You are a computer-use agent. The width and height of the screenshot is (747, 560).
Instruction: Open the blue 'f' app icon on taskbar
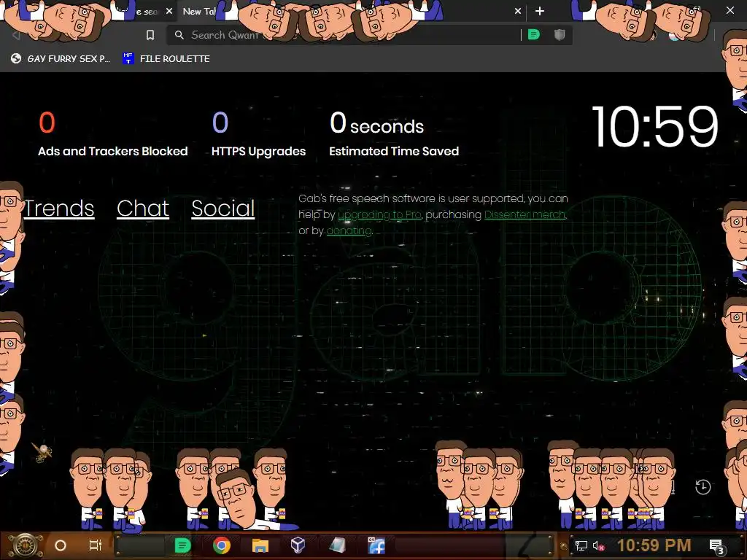(376, 545)
